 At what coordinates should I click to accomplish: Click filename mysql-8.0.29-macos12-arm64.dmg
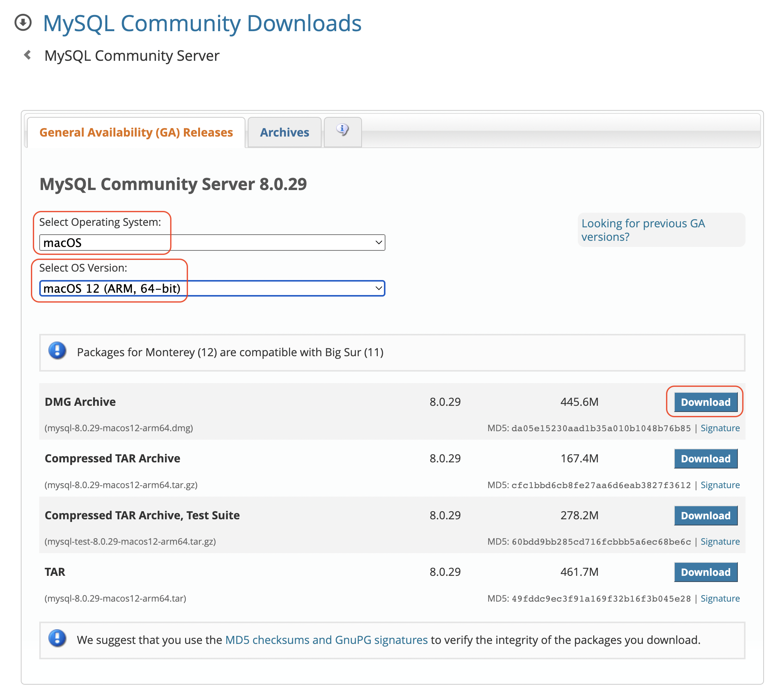point(119,428)
